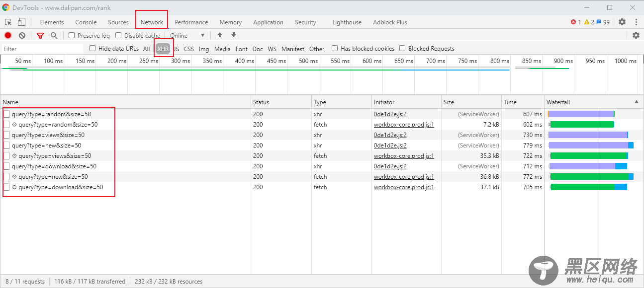Switch to the Console tab
Image resolution: width=644 pixels, height=288 pixels.
tap(86, 22)
